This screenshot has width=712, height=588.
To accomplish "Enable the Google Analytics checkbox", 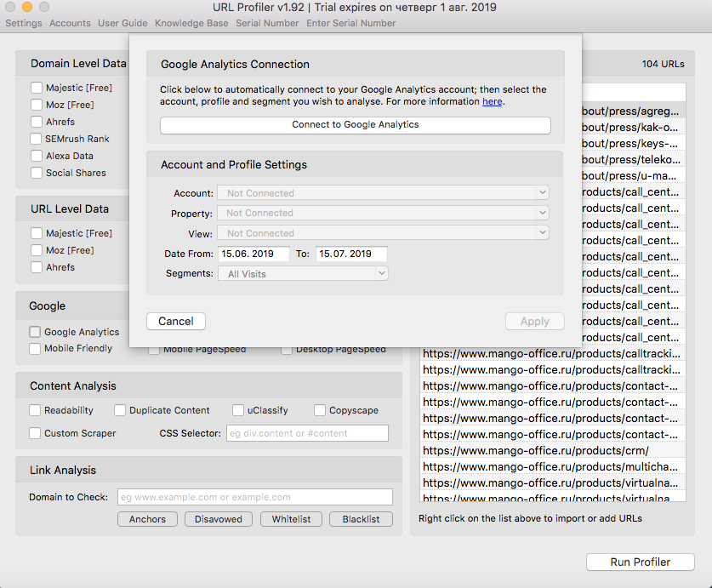I will point(35,332).
